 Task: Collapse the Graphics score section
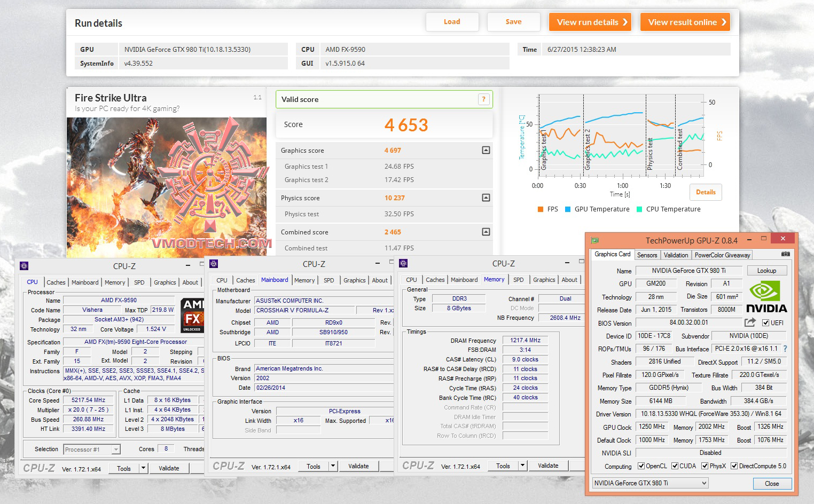tap(486, 151)
